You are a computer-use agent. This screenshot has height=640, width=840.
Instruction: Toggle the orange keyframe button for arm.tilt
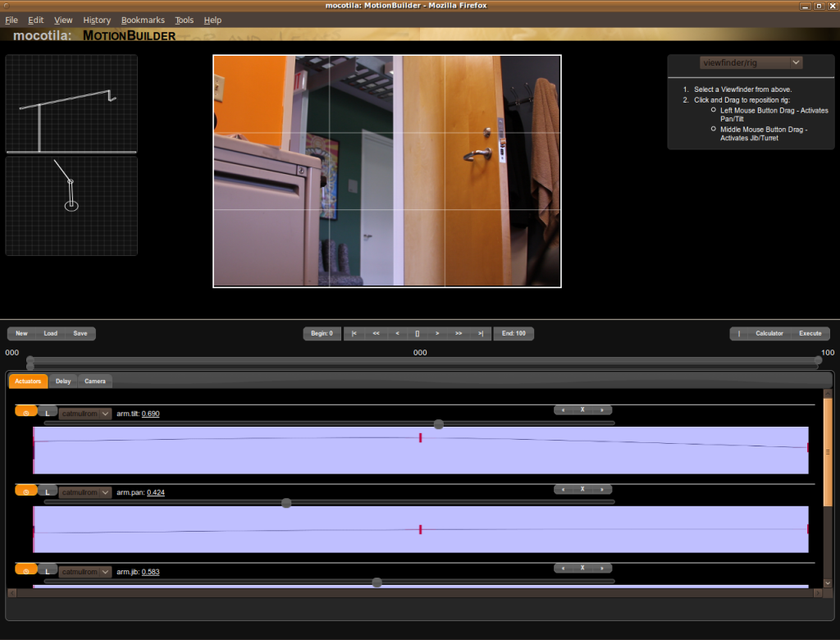25,412
